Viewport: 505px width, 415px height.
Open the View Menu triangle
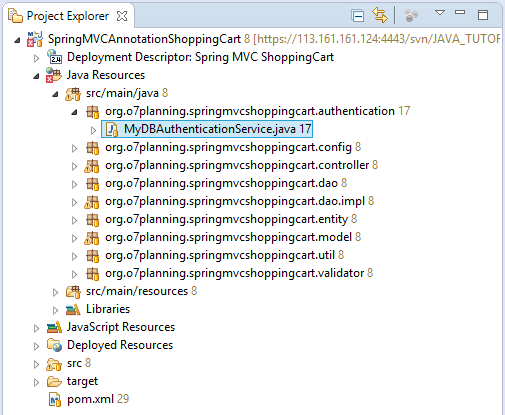click(x=440, y=13)
